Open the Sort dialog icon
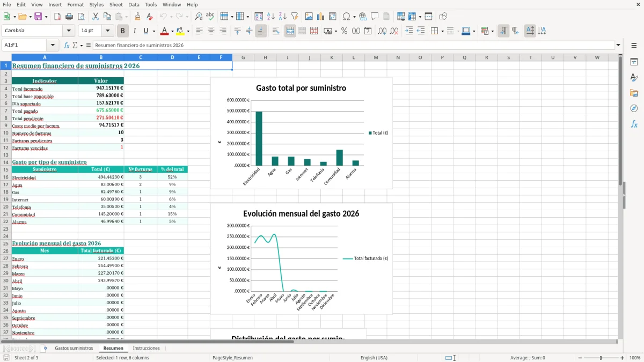 pos(259,17)
